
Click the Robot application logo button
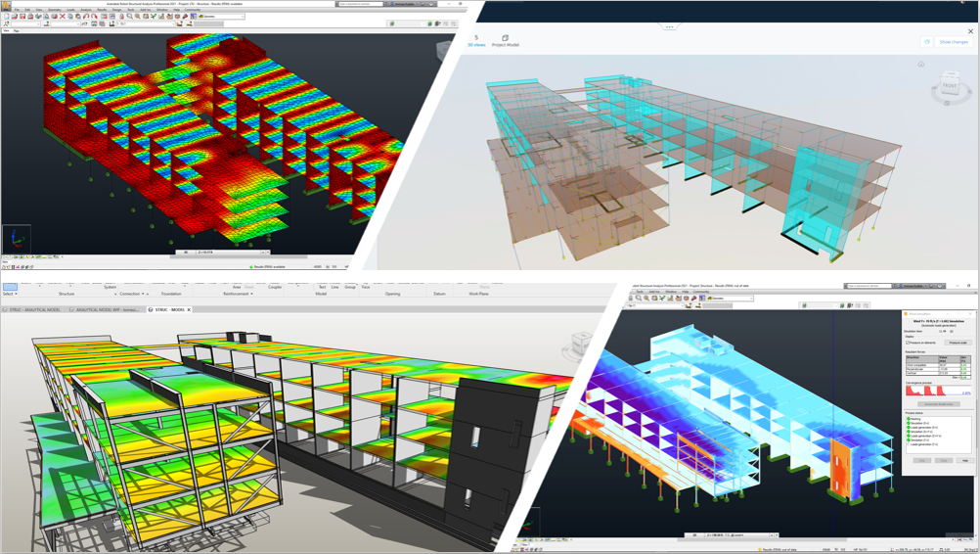coord(6,5)
